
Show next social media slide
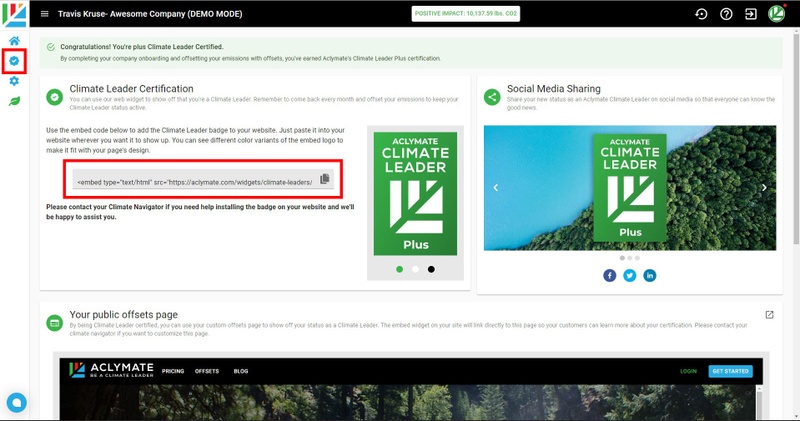[764, 187]
